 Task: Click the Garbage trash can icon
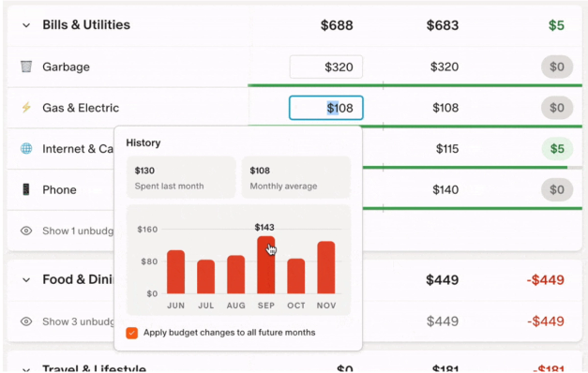tap(26, 67)
